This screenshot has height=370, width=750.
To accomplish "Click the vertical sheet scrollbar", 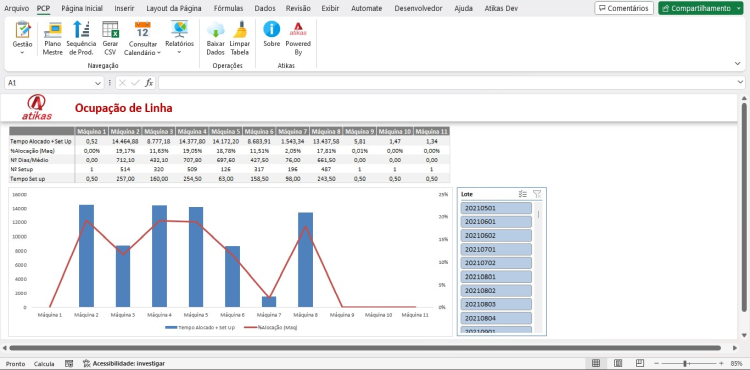I will pos(744,207).
